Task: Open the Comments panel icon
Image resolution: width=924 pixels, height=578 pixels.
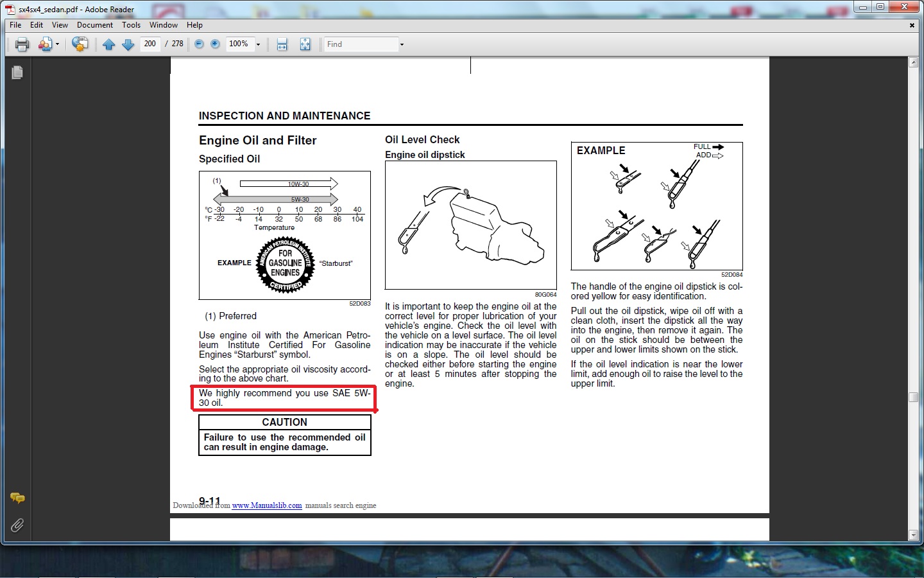Action: 17,498
